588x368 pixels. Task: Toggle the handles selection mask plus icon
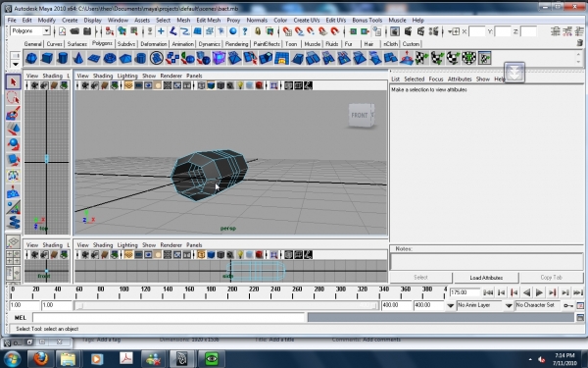161,31
